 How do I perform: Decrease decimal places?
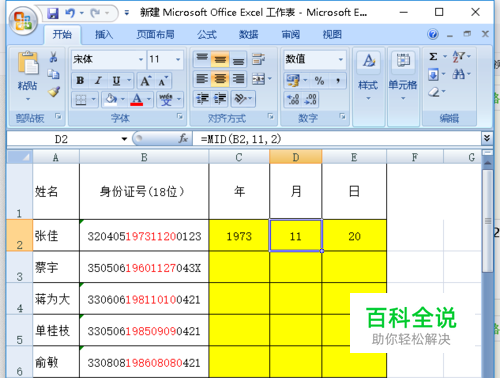310,99
